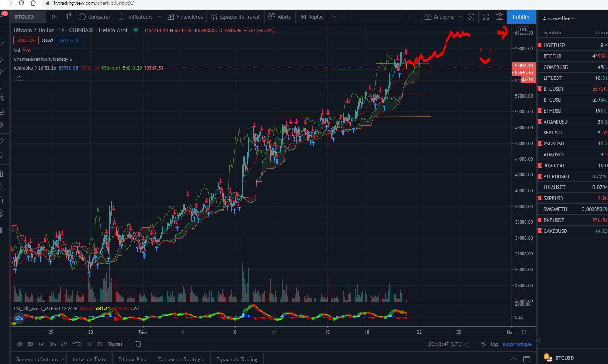The width and height of the screenshot is (608, 364).
Task: Maximize the bottom panel
Action: (x=527, y=359)
